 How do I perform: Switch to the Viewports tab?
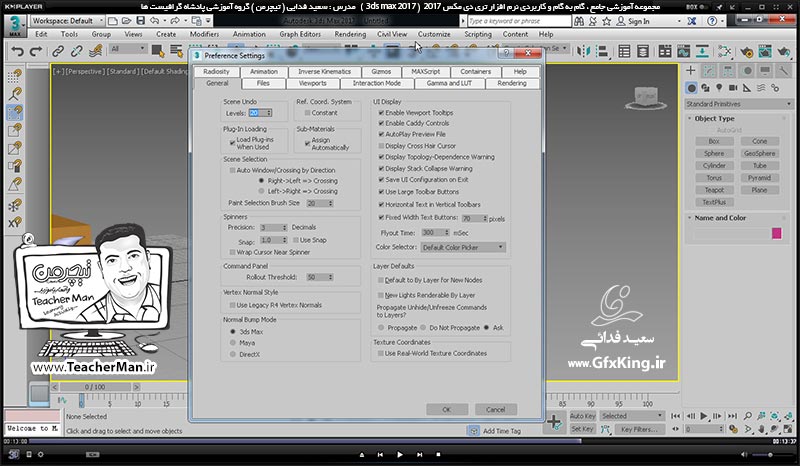(312, 83)
